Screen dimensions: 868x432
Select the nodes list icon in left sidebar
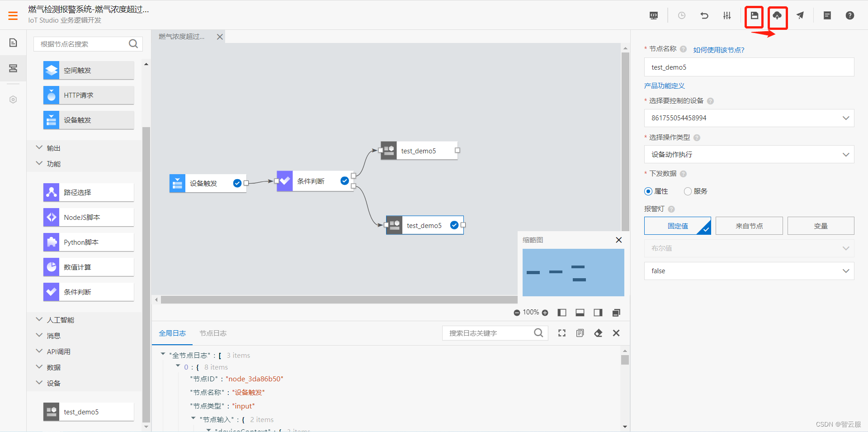click(x=13, y=68)
